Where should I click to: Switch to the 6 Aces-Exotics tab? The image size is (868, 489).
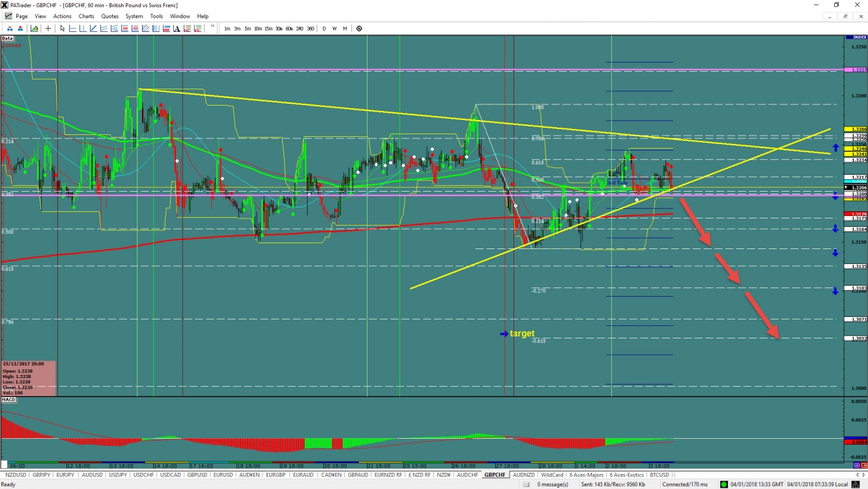point(626,475)
